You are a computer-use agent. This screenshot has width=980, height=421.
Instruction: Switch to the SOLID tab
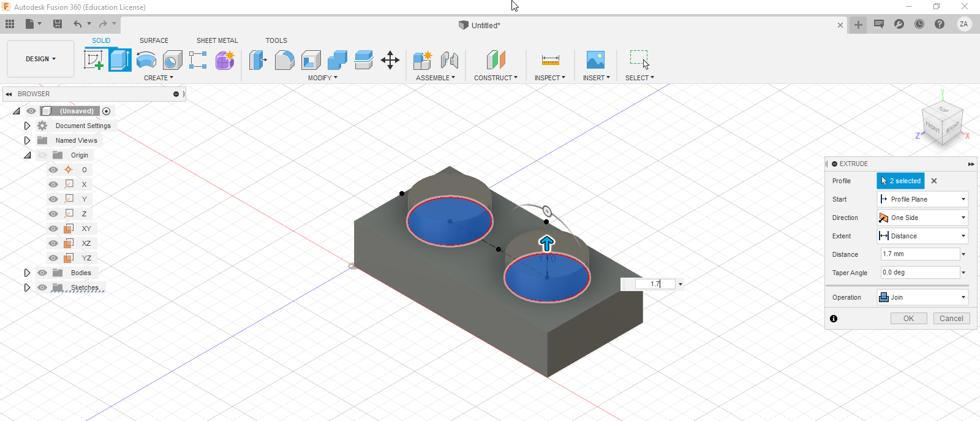pyautogui.click(x=101, y=40)
